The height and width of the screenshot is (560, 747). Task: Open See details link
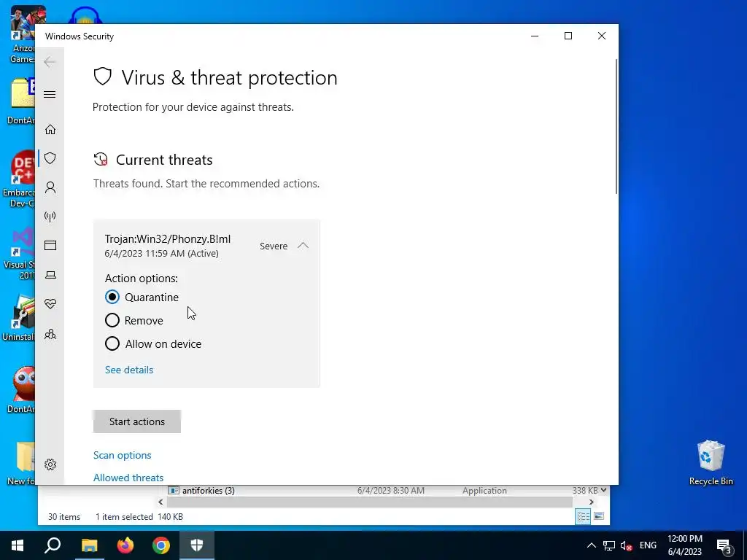pos(129,370)
